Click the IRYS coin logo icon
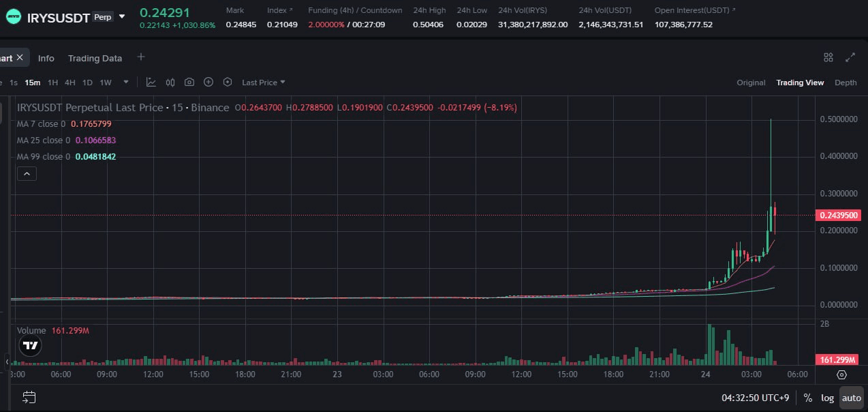868x412 pixels. click(x=14, y=17)
